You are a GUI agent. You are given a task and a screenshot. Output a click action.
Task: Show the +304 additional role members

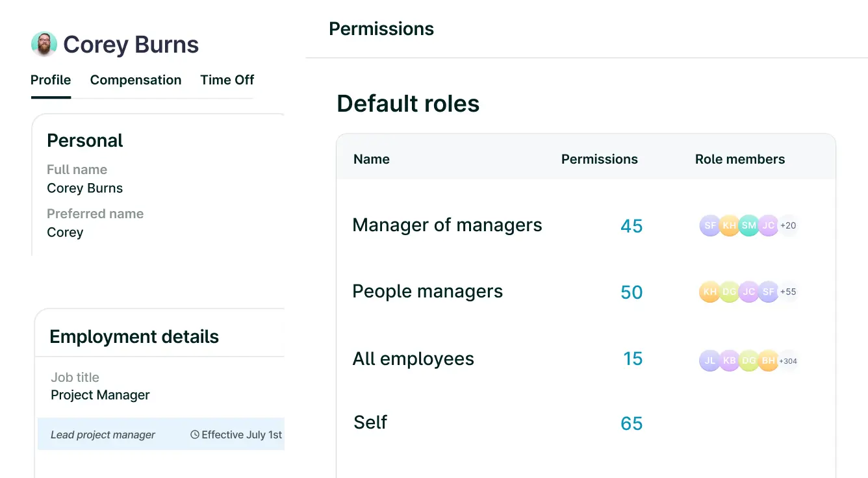[788, 360]
